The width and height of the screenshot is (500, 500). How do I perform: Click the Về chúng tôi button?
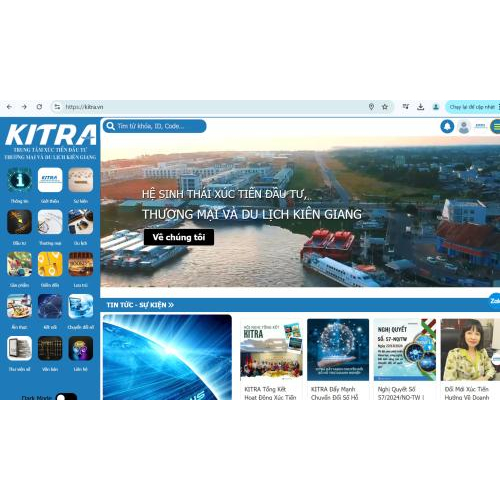point(179,237)
